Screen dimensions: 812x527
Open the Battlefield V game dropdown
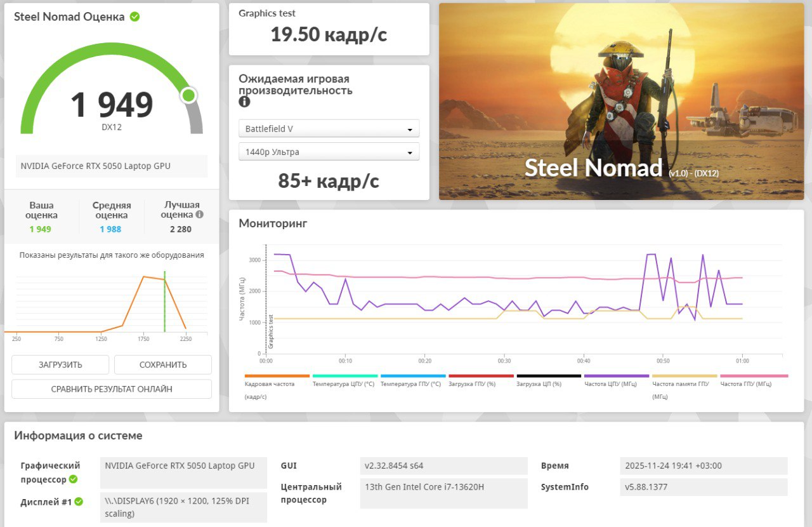(329, 129)
